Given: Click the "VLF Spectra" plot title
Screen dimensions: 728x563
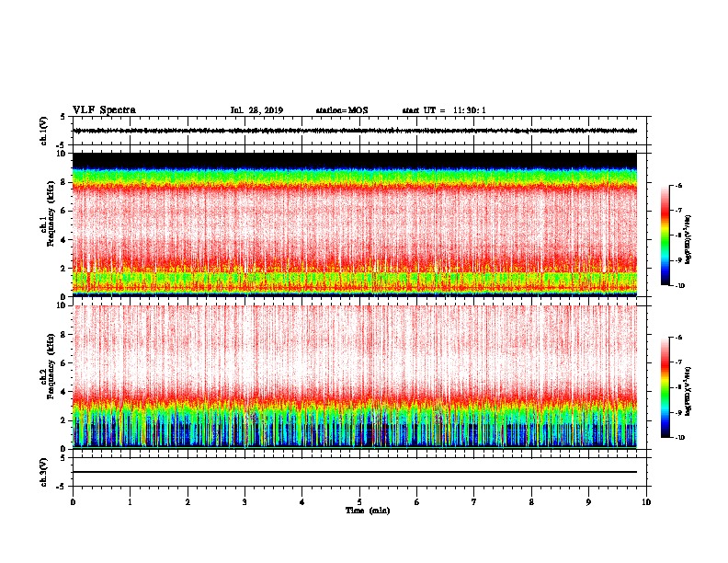Looking at the screenshot, I should (104, 110).
